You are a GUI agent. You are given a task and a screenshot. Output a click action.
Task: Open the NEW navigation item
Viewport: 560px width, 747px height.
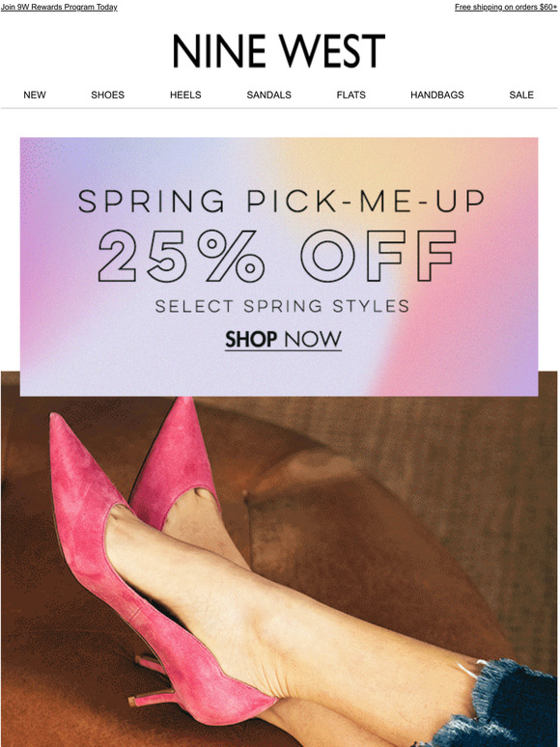pyautogui.click(x=35, y=95)
